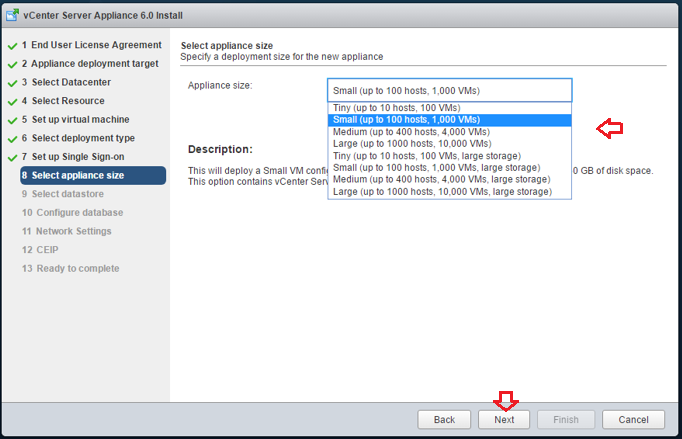Screen dimensions: 682x439
Task: Choose Small large storage option
Action: coord(449,168)
